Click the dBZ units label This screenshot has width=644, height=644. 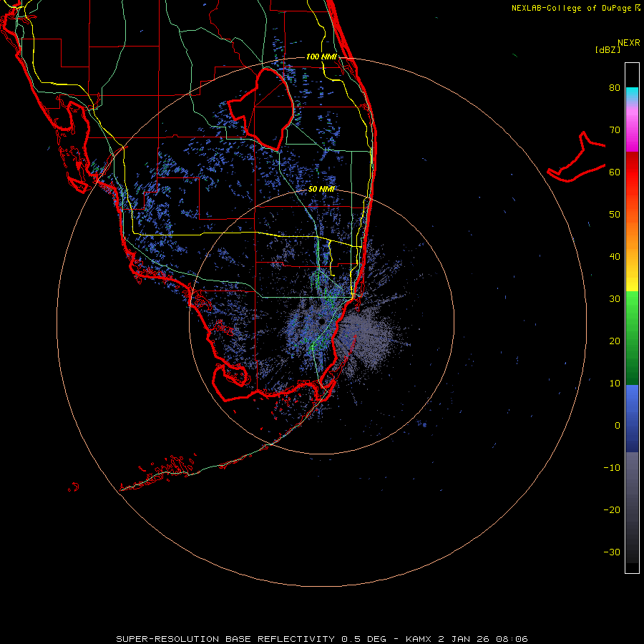coord(608,50)
